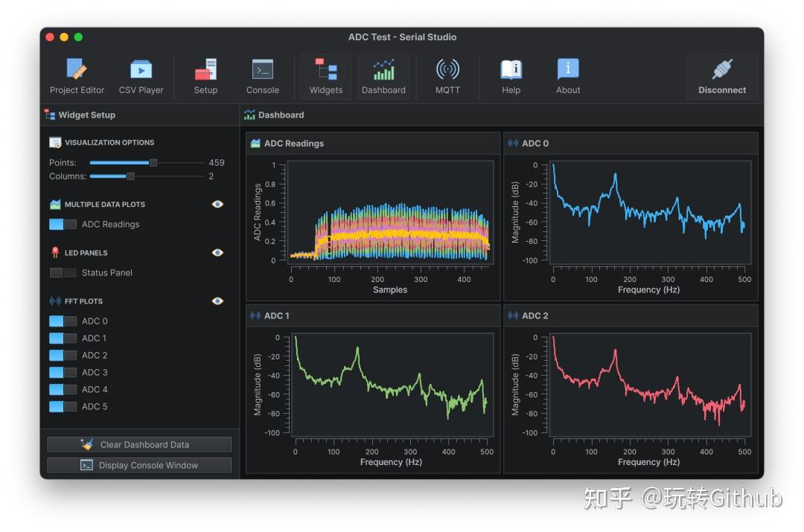Toggle the ADC 3 FFT switch
804x532 pixels.
pyautogui.click(x=63, y=372)
